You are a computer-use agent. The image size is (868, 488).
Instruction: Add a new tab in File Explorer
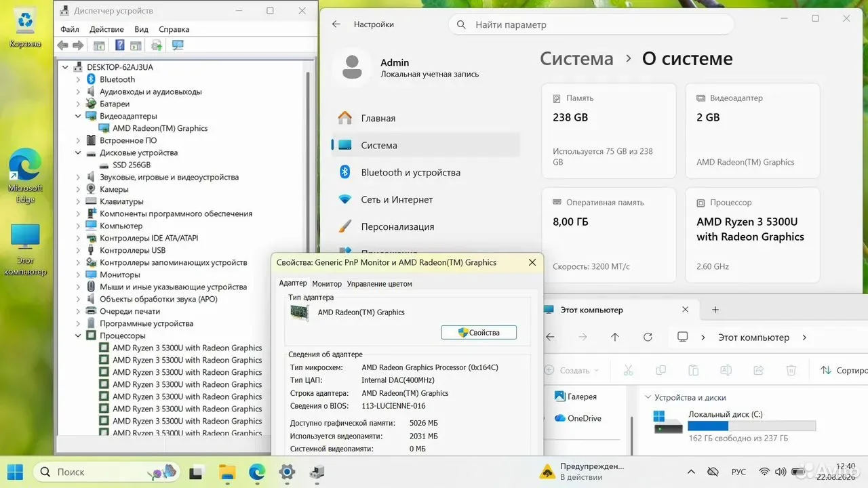715,310
